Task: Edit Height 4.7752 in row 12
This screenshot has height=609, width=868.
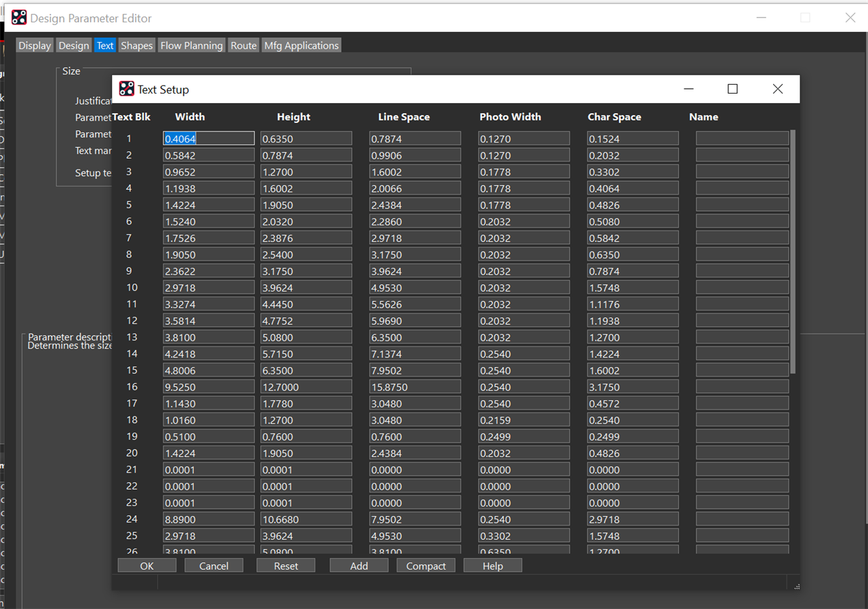Action: (307, 321)
